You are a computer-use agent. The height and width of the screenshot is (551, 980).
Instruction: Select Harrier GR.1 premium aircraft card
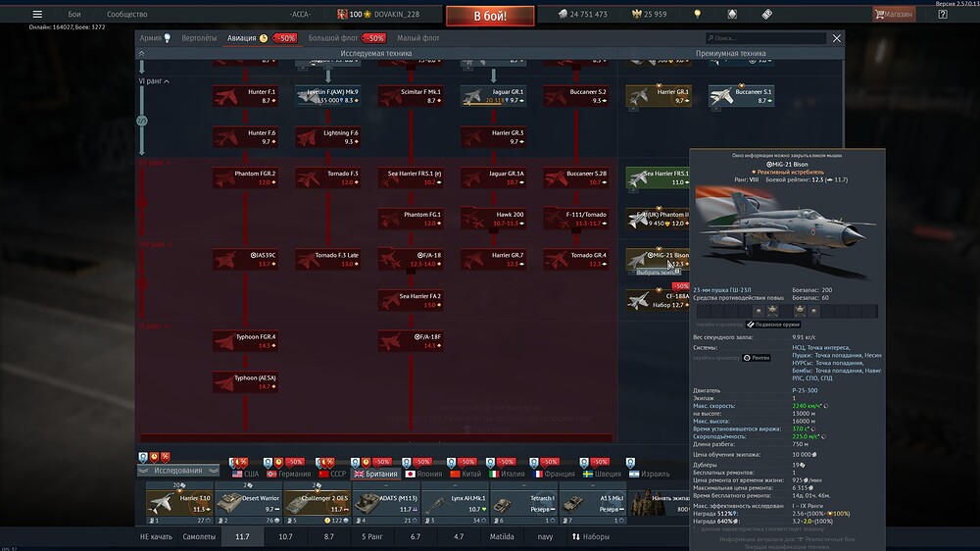pos(659,96)
